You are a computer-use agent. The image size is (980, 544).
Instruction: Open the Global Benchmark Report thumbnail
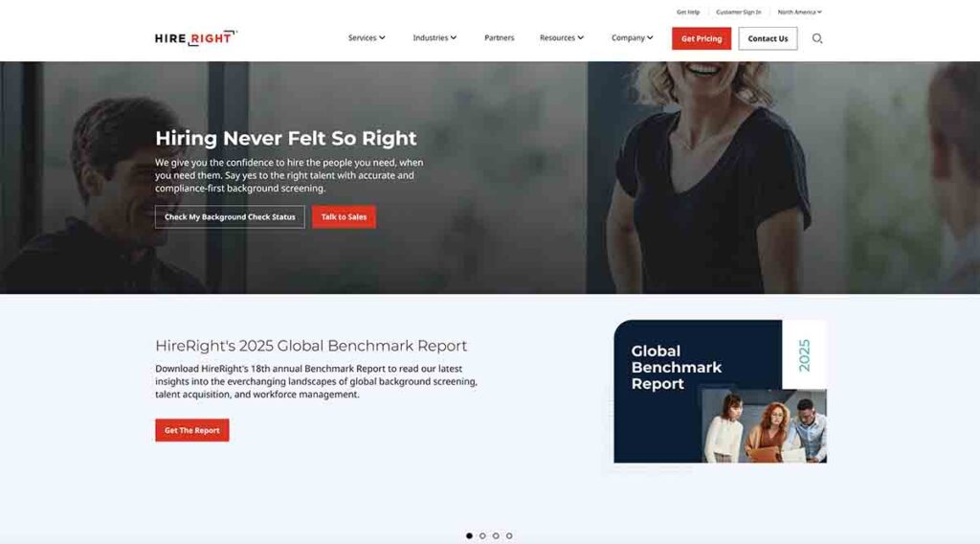point(720,392)
